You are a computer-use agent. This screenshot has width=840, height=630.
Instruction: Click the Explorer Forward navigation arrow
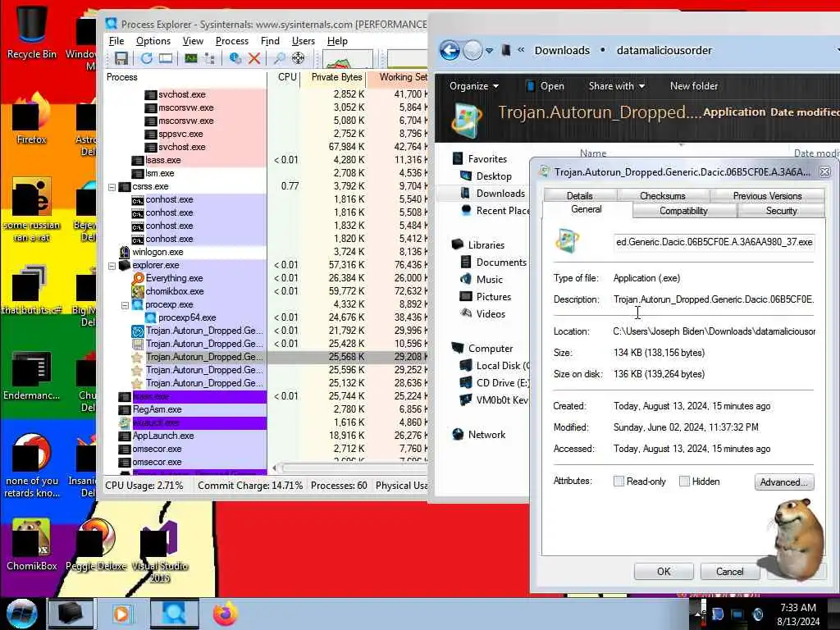pyautogui.click(x=472, y=50)
